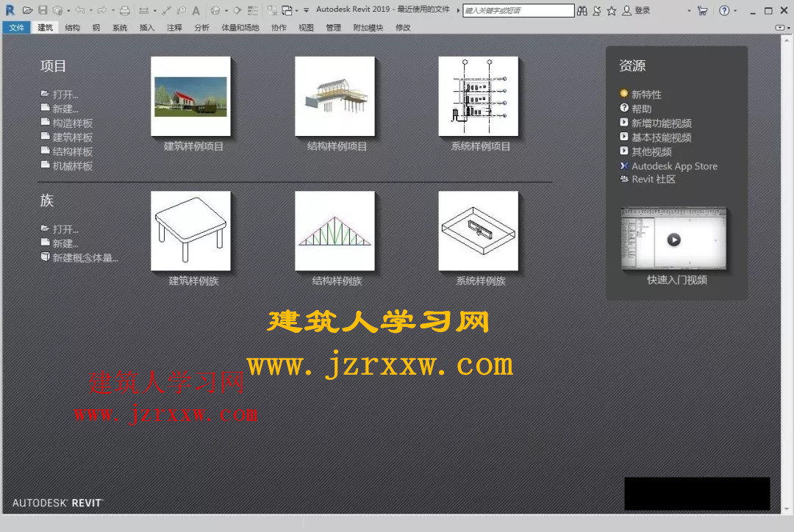Screen dimensions: 794x532
Task: Switch to the 插入 ribbon tab
Action: coord(147,28)
